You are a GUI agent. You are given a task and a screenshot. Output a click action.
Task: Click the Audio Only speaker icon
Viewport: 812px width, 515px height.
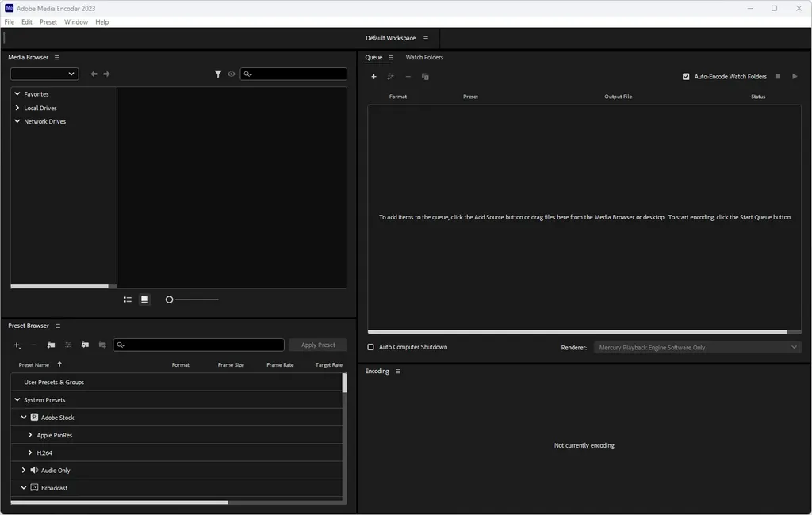pos(34,470)
